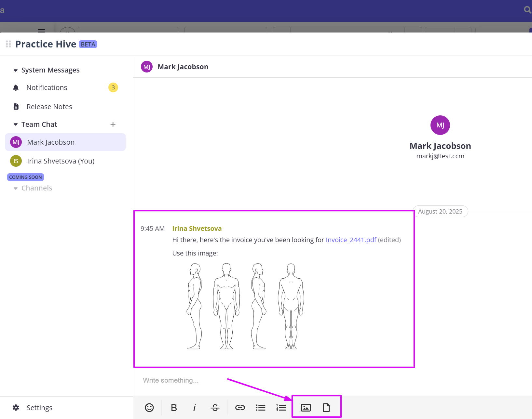Screen dimensions: 532x419
Task: Expand the Channels section
Action: click(16, 188)
